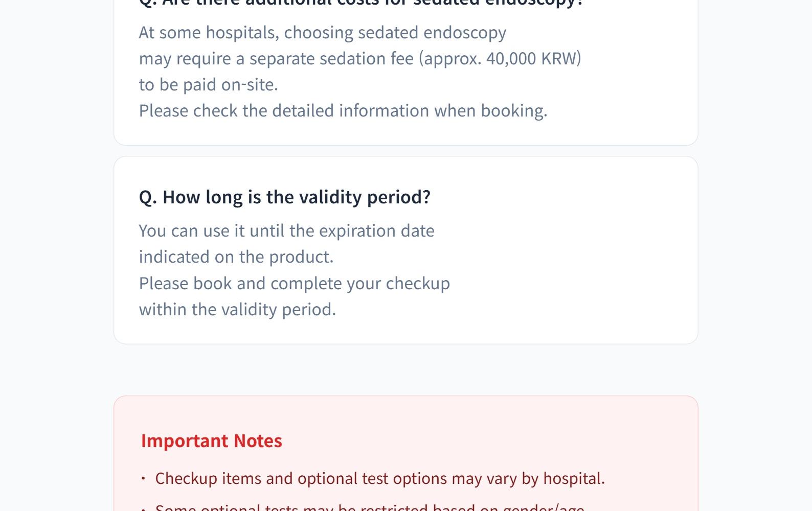Click the "within the validity period." line
812x511 pixels.
click(237, 310)
